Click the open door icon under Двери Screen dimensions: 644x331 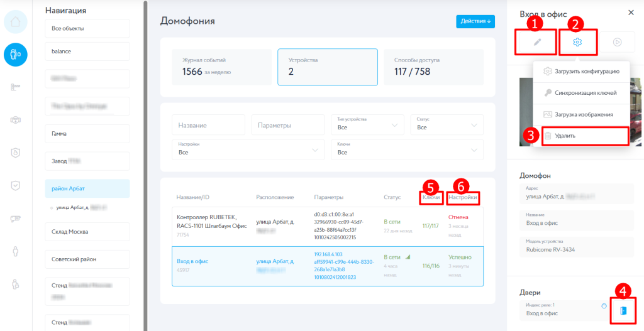(623, 310)
